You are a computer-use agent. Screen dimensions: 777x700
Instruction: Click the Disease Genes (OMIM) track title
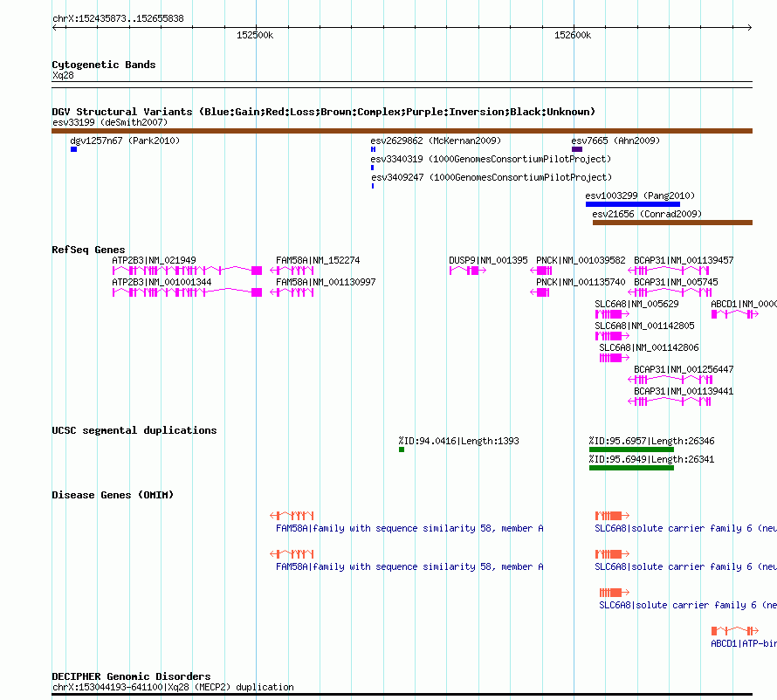tap(113, 494)
